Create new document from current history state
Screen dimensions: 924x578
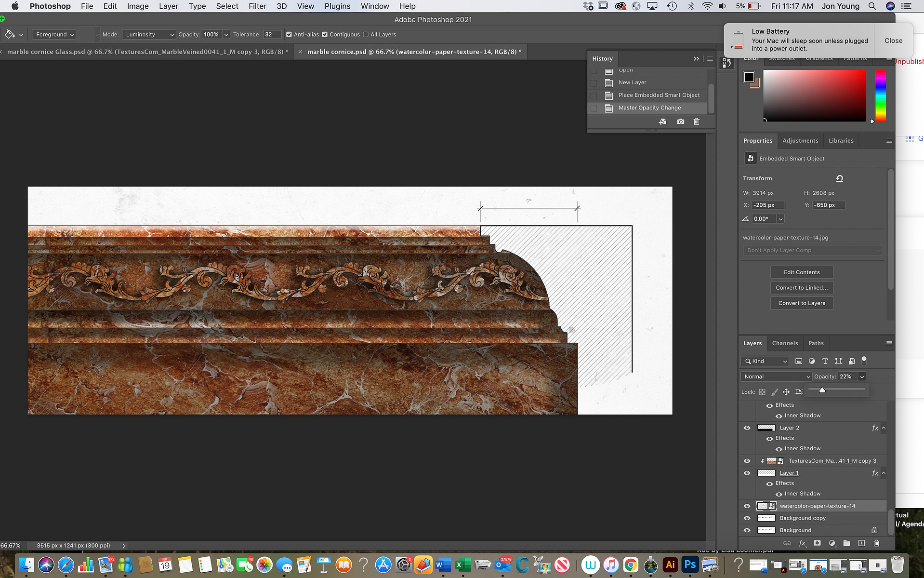[x=662, y=121]
